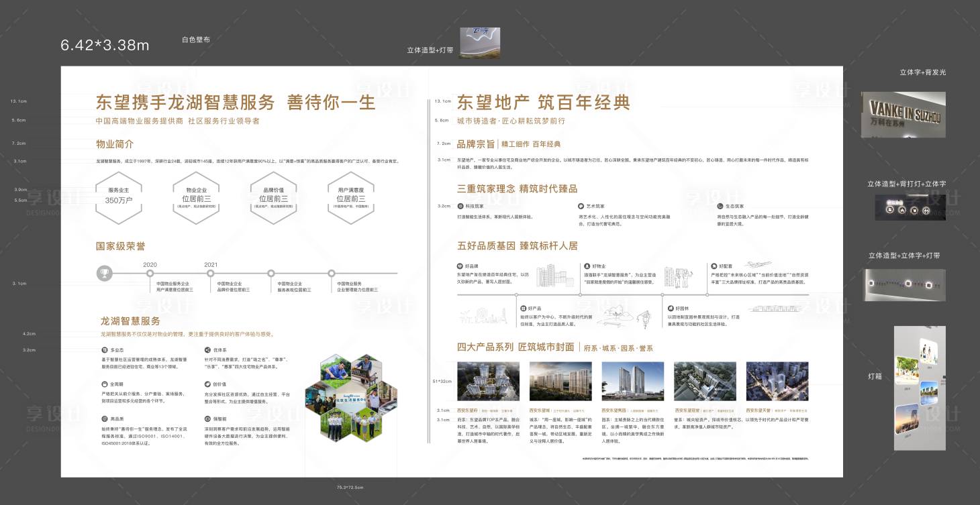Click the icon beside 好产品
Screen dimensions: 980x505
[x=523, y=308]
